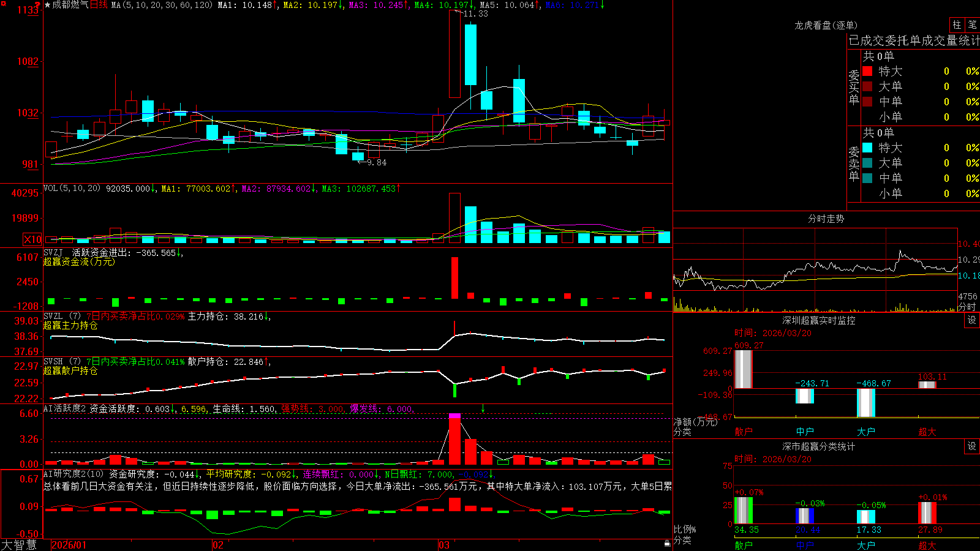980x551 pixels.
Task: Click the 9.84 low price label
Action: point(377,162)
